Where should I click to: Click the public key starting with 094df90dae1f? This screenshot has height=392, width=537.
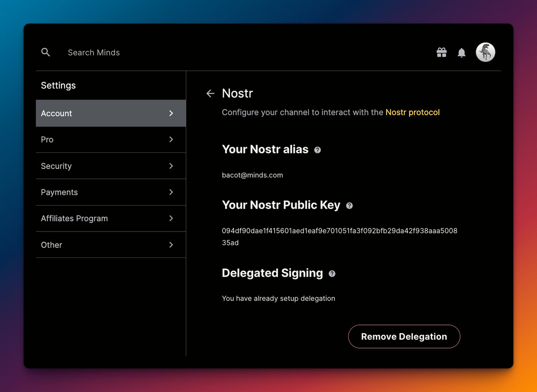pos(340,237)
